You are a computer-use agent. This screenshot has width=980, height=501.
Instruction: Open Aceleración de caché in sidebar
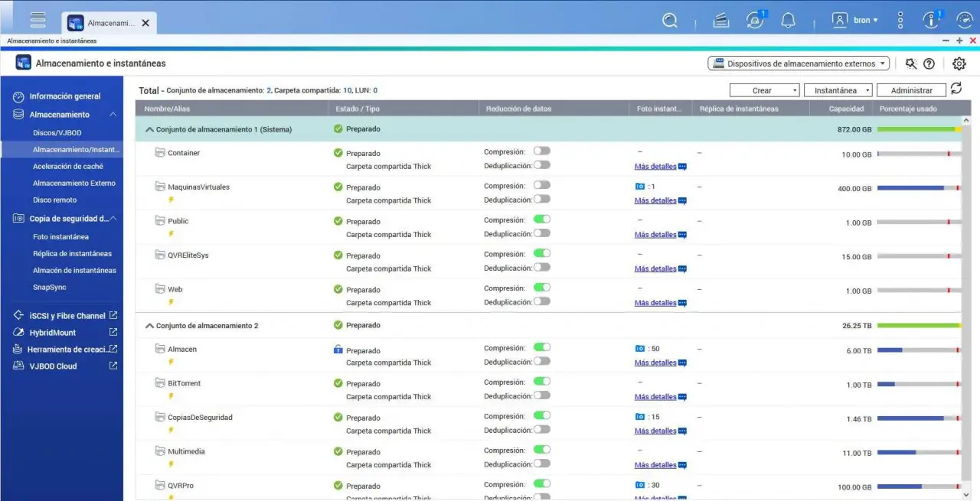pos(67,167)
